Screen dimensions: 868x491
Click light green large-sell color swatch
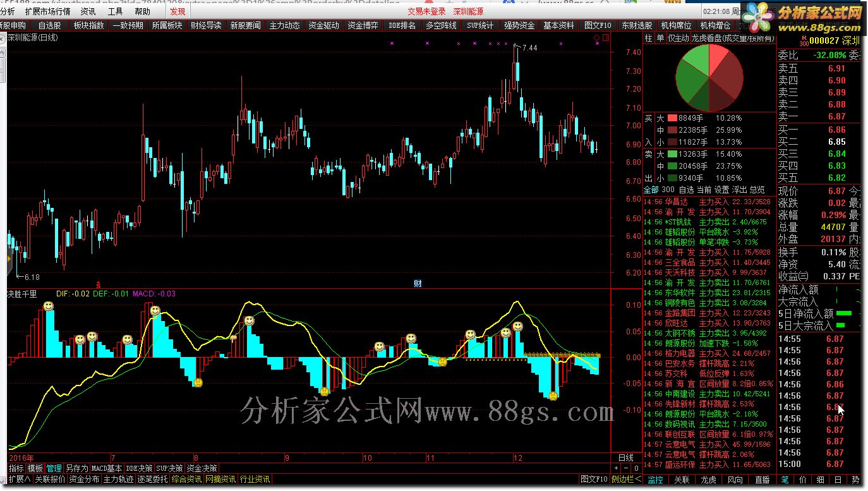672,154
